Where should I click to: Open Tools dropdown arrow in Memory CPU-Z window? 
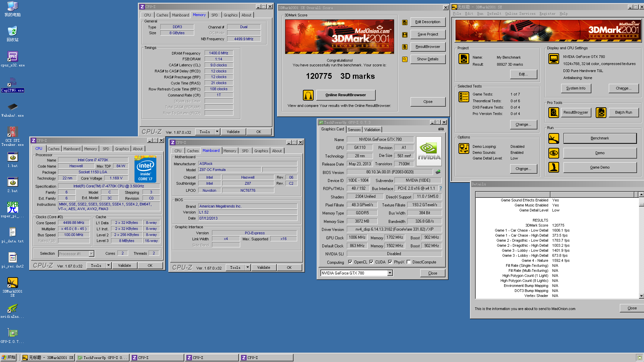(x=217, y=132)
